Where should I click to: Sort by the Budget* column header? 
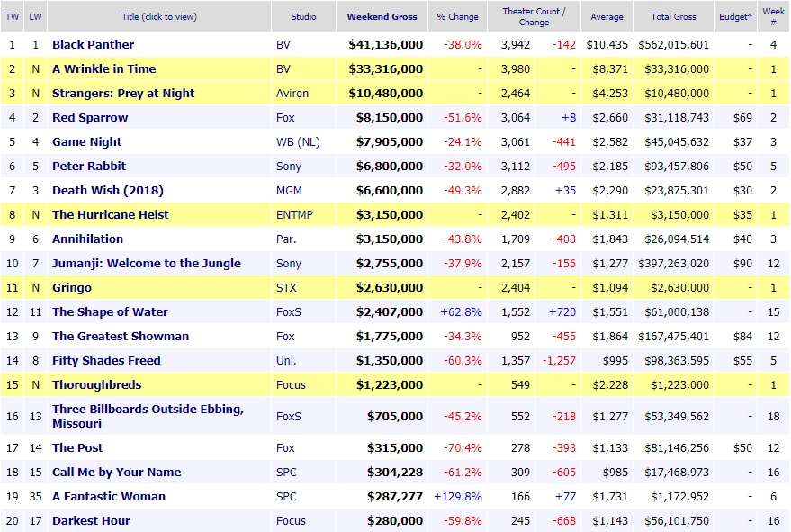(x=735, y=17)
